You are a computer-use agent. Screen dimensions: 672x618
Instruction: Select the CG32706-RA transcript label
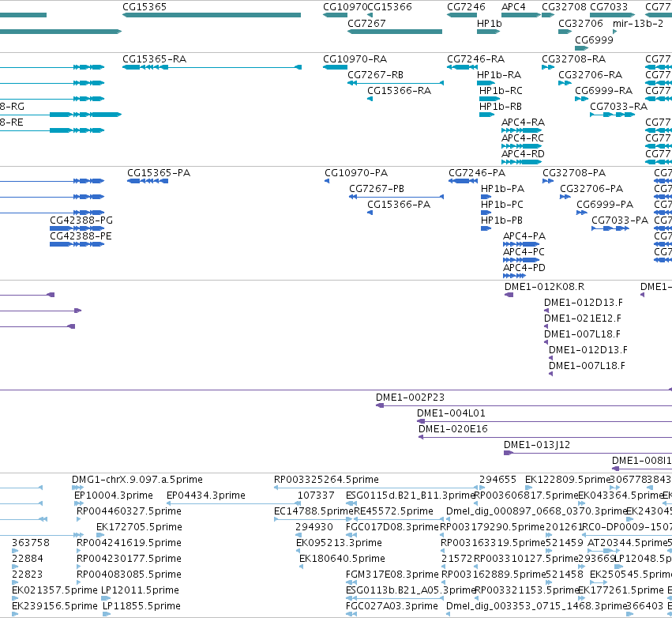[x=590, y=75]
